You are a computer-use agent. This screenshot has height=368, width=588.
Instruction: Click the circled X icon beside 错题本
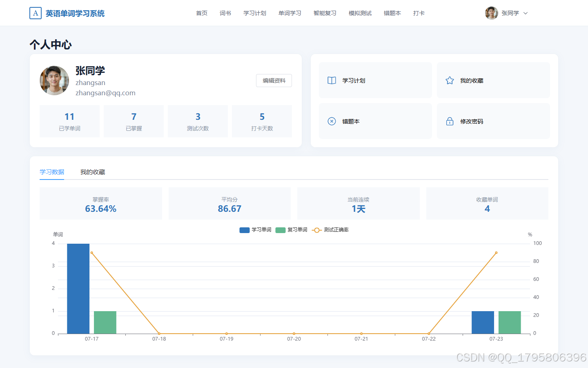point(332,121)
